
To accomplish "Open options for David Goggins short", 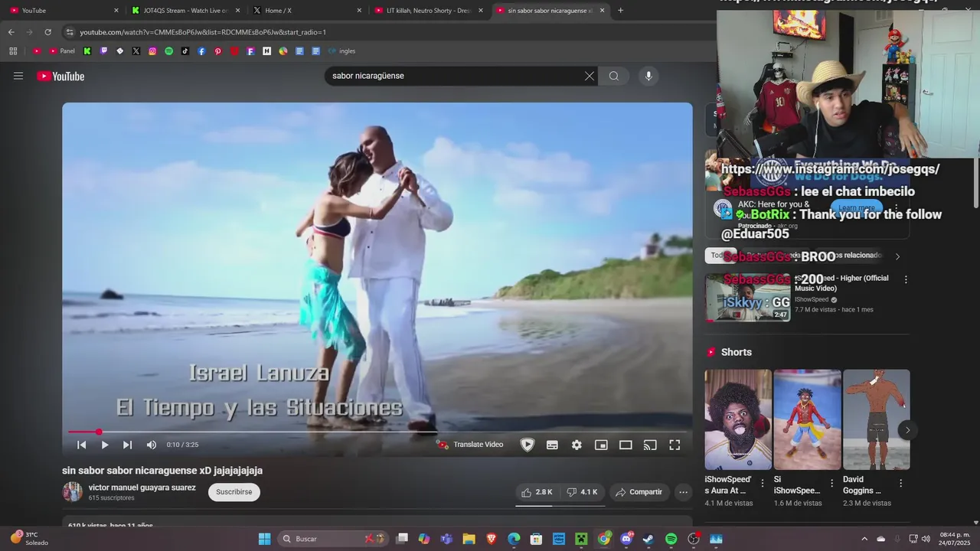I will 900,483.
